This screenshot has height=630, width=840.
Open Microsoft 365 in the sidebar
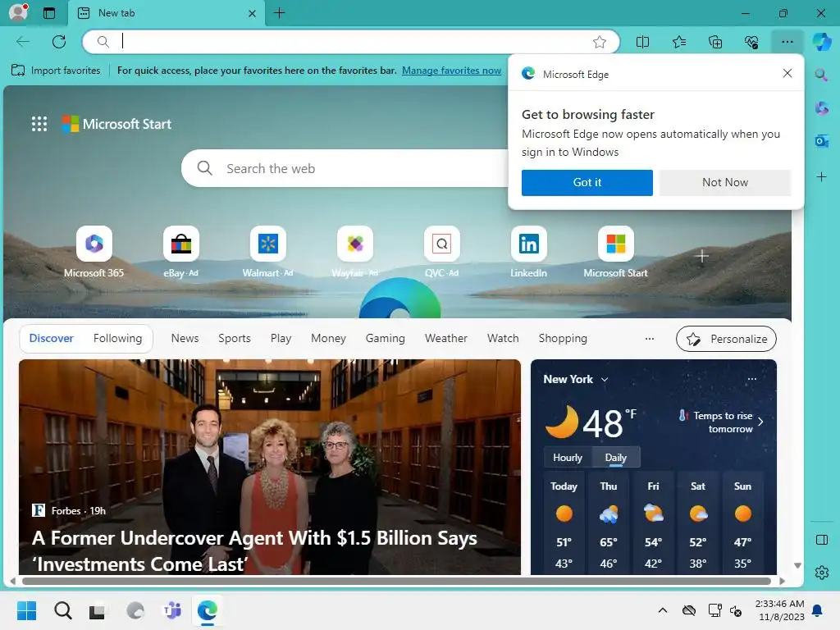tap(821, 108)
